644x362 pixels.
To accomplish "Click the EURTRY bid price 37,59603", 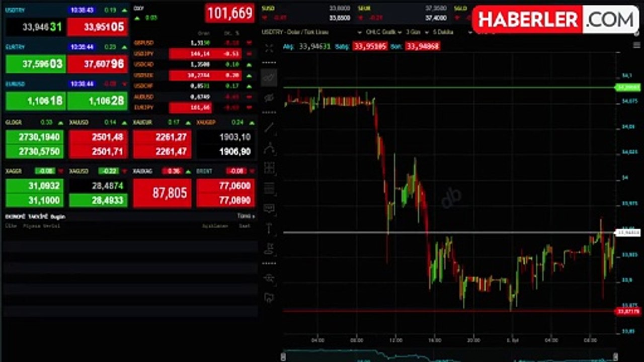I will tap(35, 64).
